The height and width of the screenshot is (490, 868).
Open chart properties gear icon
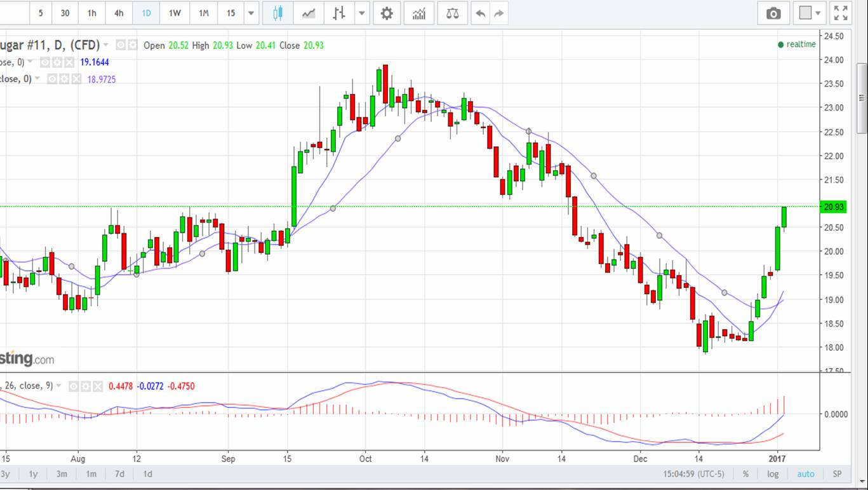coord(387,13)
